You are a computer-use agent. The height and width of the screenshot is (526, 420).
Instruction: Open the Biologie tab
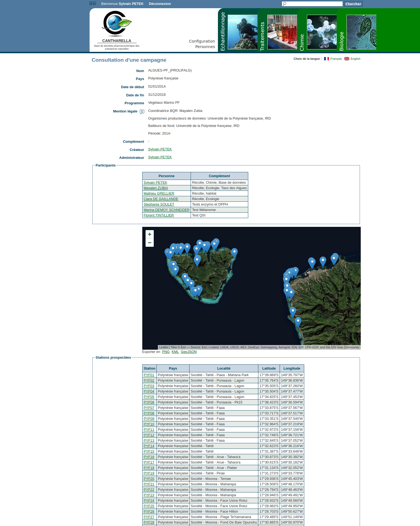[x=342, y=41]
